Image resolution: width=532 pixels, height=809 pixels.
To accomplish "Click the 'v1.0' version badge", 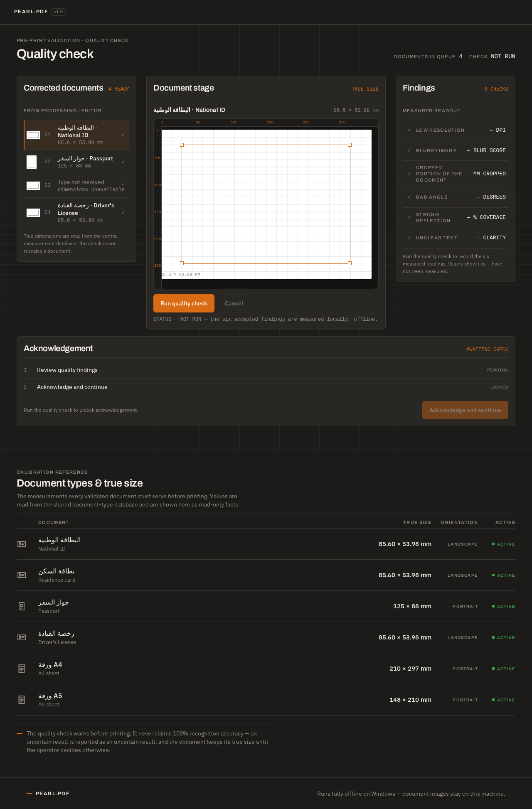I will (58, 12).
